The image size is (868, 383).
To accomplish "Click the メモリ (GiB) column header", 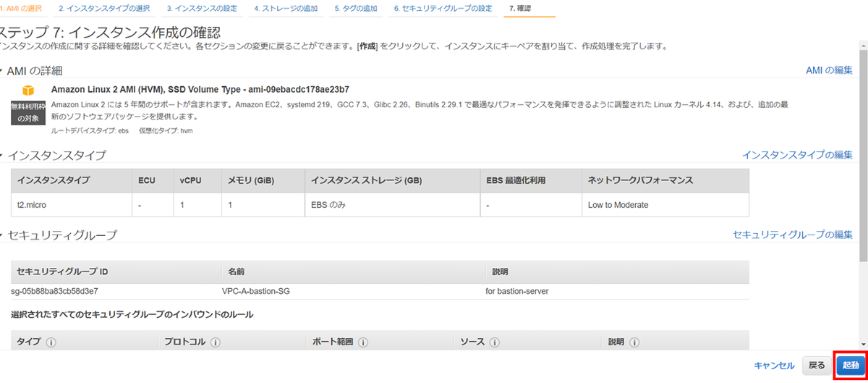I will point(263,180).
